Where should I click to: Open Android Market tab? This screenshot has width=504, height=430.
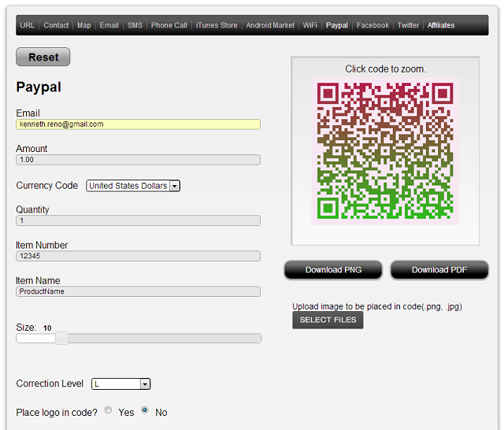point(270,25)
